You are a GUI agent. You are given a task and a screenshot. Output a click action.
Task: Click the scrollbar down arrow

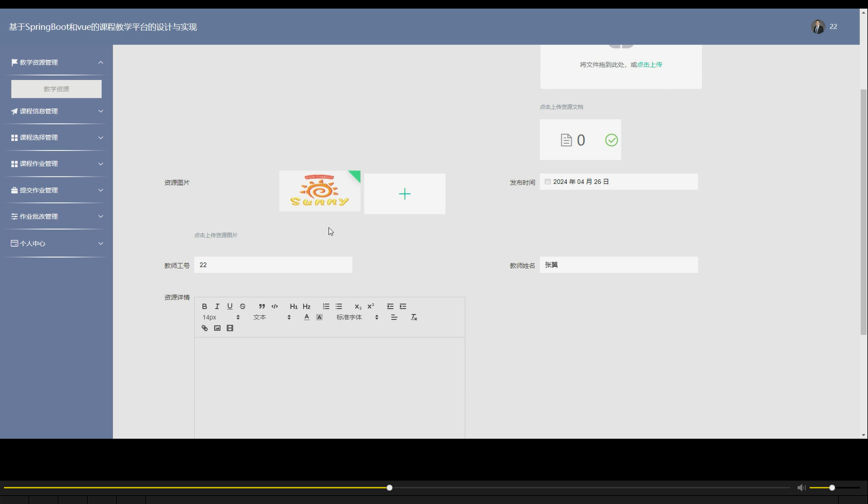click(864, 435)
